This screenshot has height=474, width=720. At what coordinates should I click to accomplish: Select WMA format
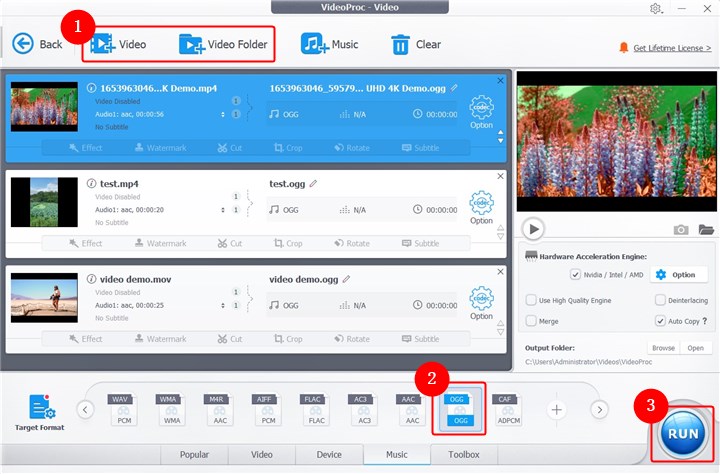point(172,409)
